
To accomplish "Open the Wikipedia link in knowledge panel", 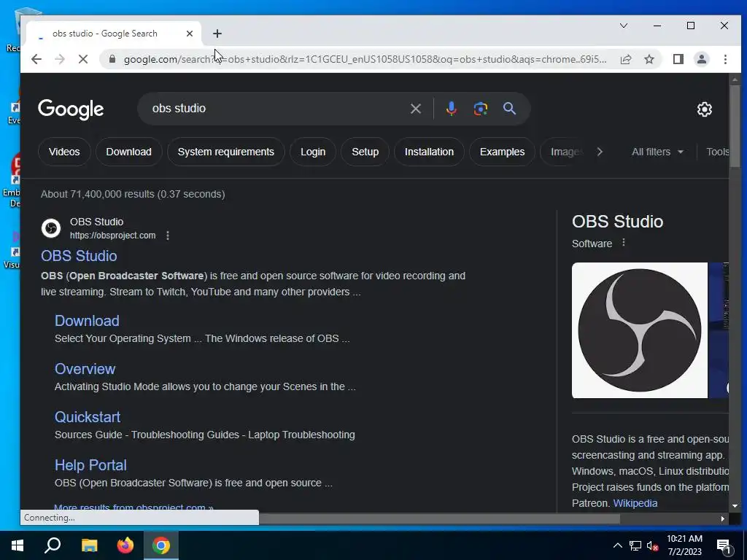I will point(635,503).
